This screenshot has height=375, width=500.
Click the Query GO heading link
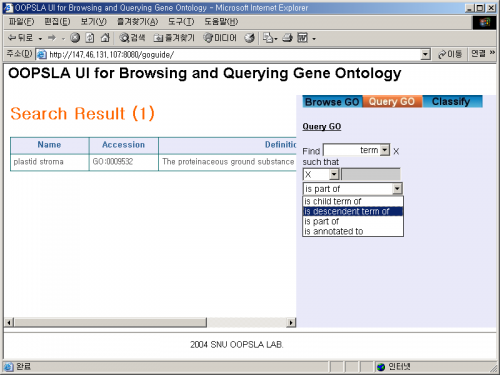point(322,126)
